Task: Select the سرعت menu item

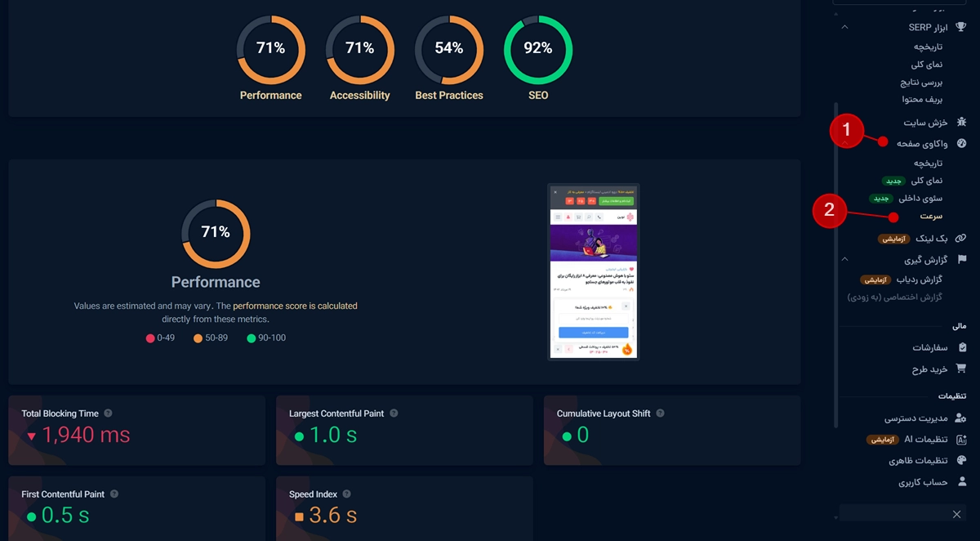Action: pyautogui.click(x=931, y=217)
